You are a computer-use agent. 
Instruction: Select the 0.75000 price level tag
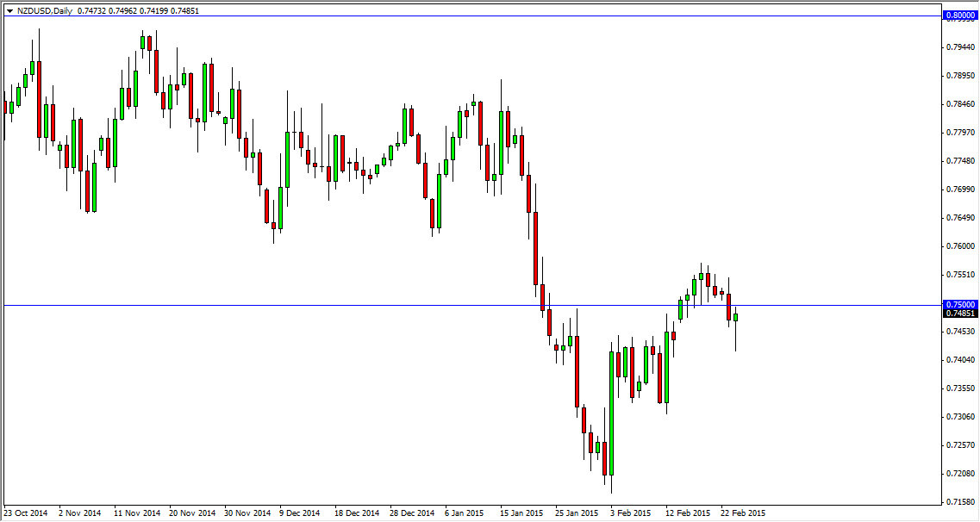[958, 306]
